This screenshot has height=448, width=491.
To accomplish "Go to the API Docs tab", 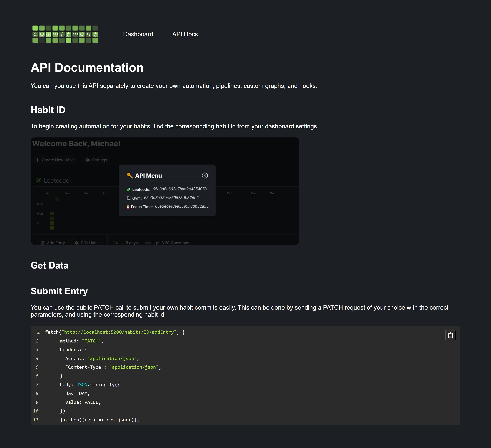I will 185,34.
